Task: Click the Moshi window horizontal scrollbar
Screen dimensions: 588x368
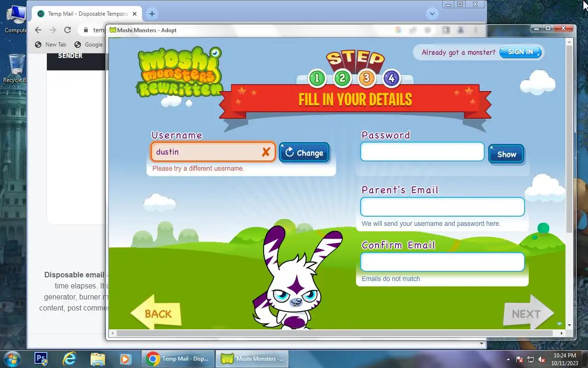Action: coord(334,333)
